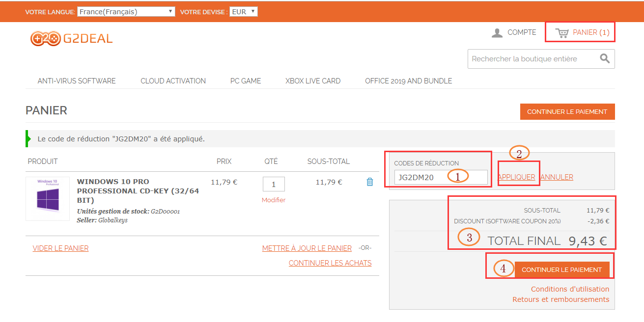The height and width of the screenshot is (322, 644).
Task: Click the coupon applied success message
Action: (121, 139)
